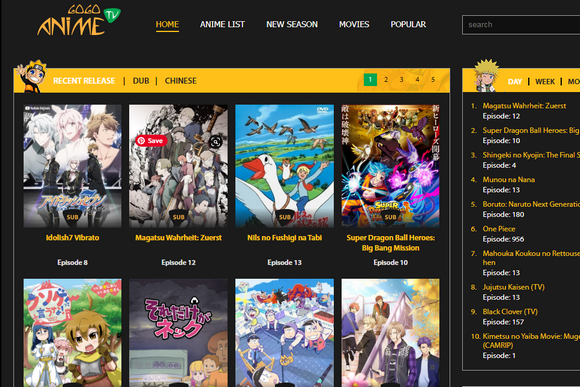Click Episode 8 under Idolish7 Vibrato
This screenshot has height=387, width=580.
(72, 262)
